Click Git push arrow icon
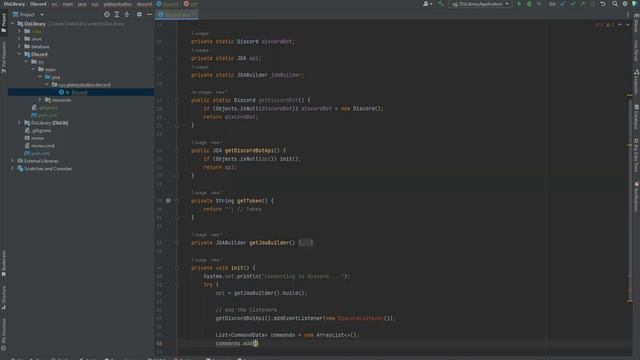This screenshot has height=360, width=640. (x=583, y=4)
